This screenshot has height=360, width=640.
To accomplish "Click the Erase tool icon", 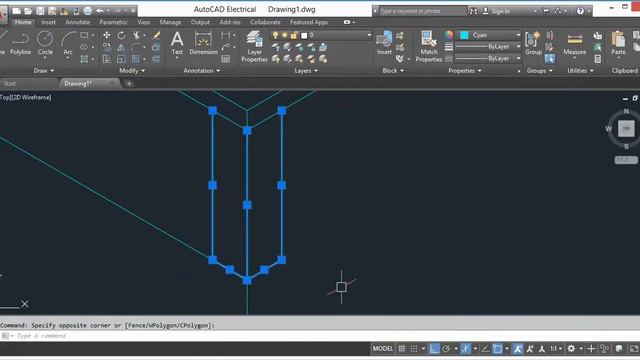I will (156, 35).
